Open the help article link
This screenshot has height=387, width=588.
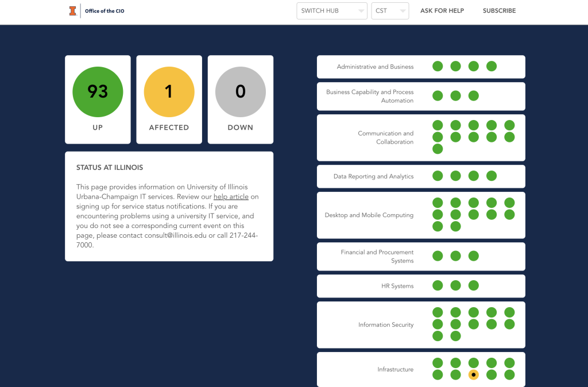click(x=231, y=196)
